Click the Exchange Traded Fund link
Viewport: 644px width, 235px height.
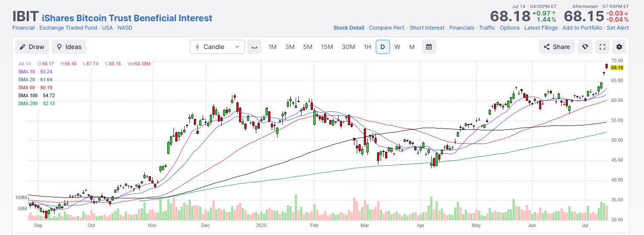coord(68,28)
